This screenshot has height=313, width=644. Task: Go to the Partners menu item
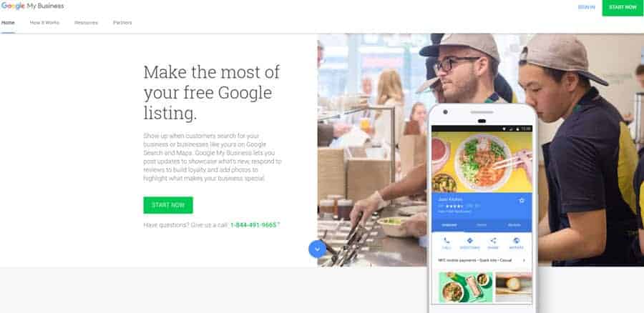click(x=122, y=23)
